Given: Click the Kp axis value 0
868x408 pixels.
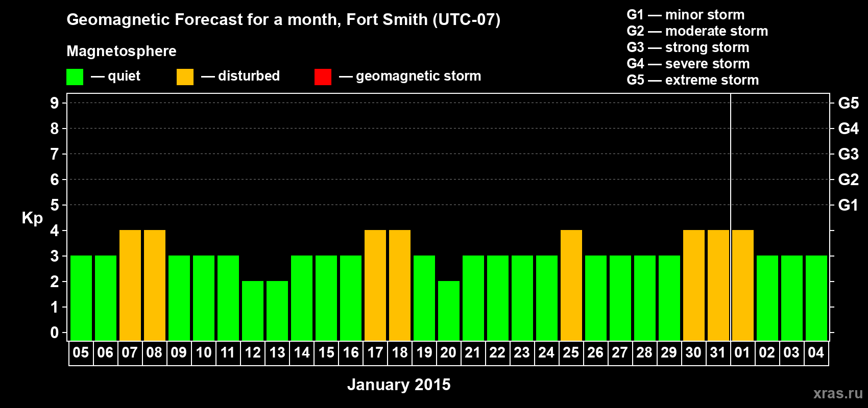Looking at the screenshot, I should coord(55,333).
